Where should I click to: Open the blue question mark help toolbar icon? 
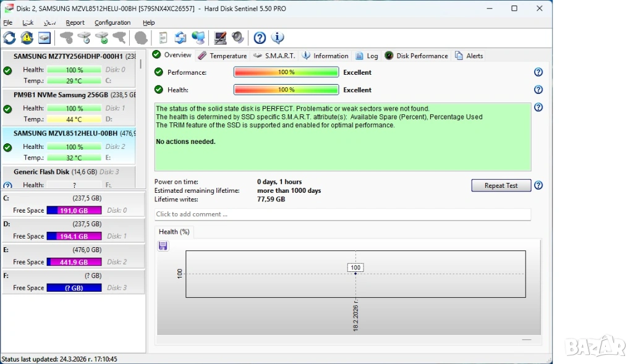(260, 38)
